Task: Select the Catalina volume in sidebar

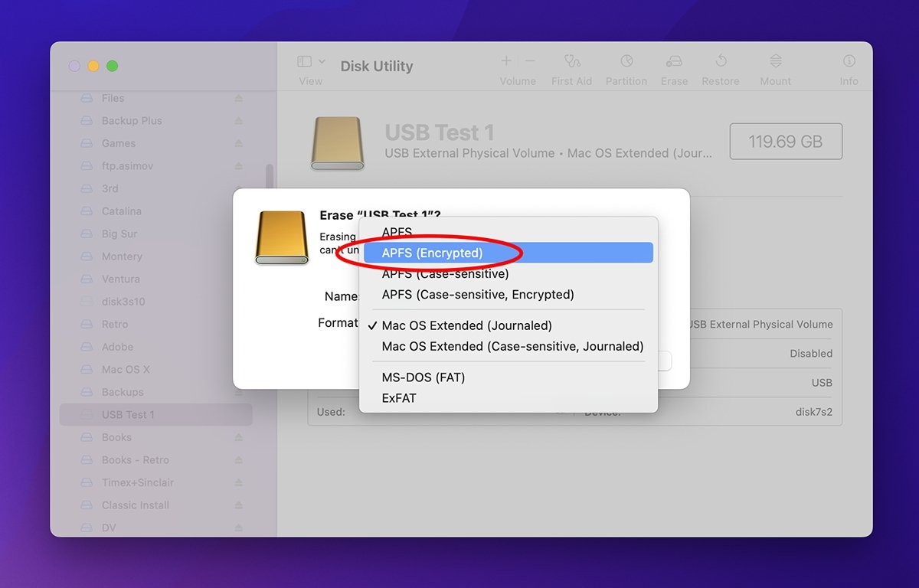Action: (x=122, y=211)
